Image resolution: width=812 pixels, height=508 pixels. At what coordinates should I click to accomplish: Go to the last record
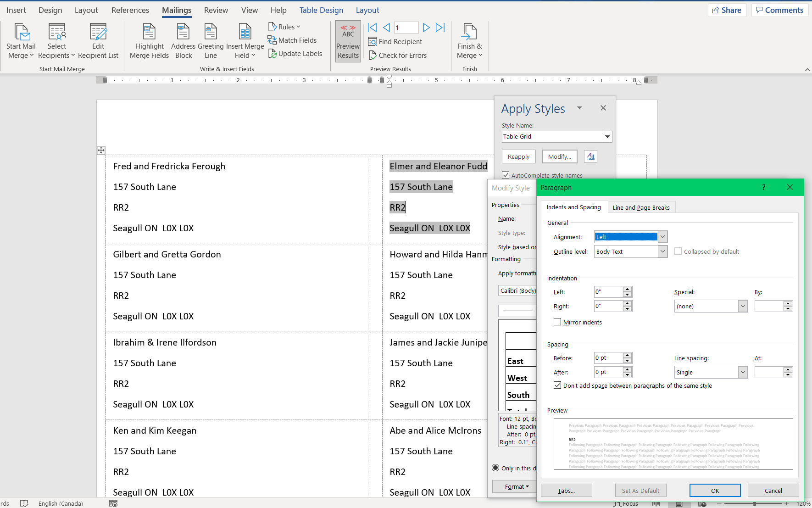click(x=440, y=28)
